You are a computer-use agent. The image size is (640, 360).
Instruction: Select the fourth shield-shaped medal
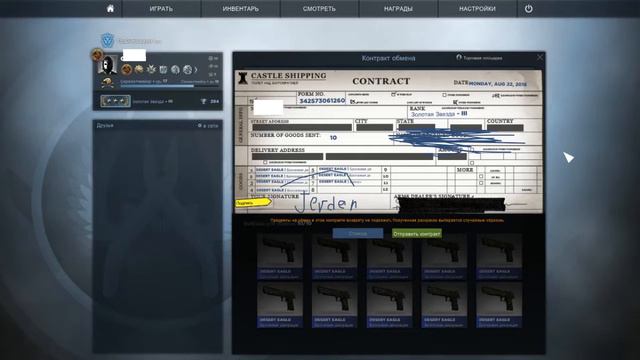[x=163, y=69]
